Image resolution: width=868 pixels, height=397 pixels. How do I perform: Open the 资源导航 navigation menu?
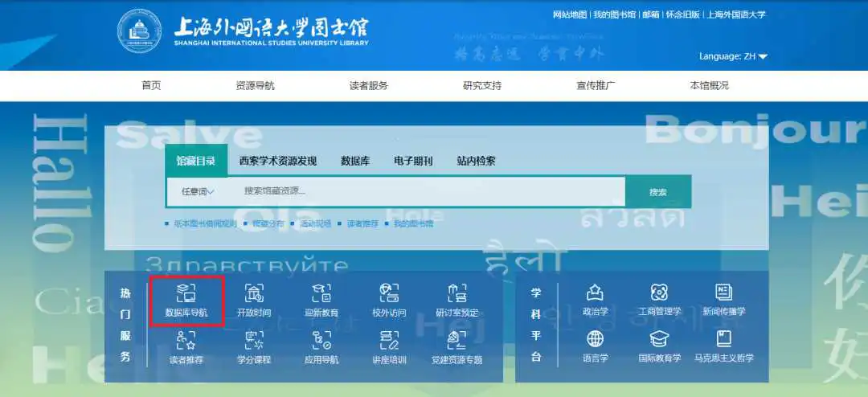tap(255, 86)
